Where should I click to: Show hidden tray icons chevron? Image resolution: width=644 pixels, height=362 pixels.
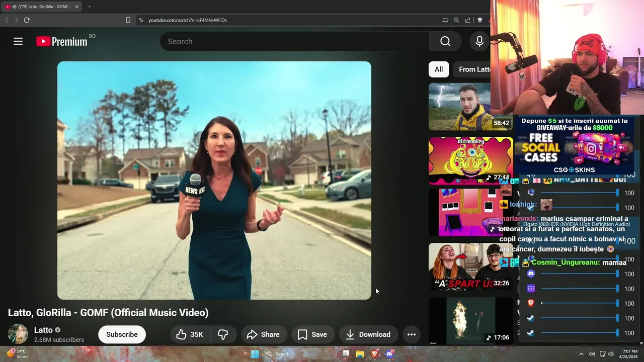(581, 354)
